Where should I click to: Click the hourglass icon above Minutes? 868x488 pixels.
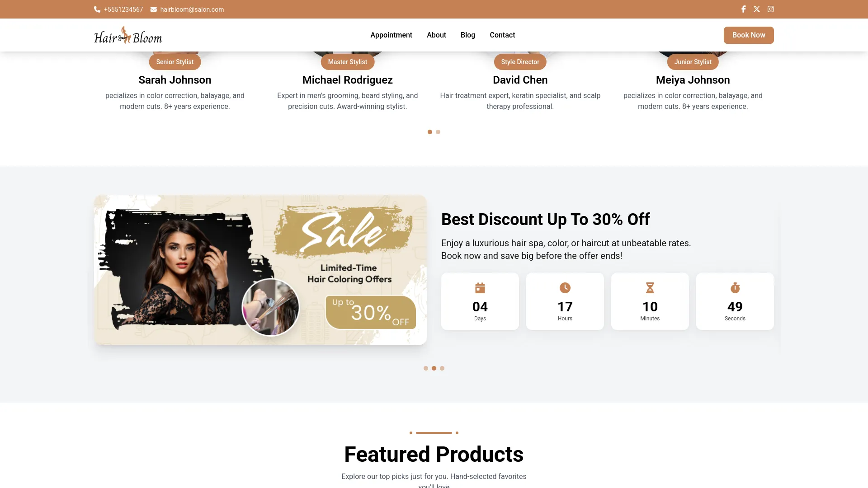(x=650, y=288)
